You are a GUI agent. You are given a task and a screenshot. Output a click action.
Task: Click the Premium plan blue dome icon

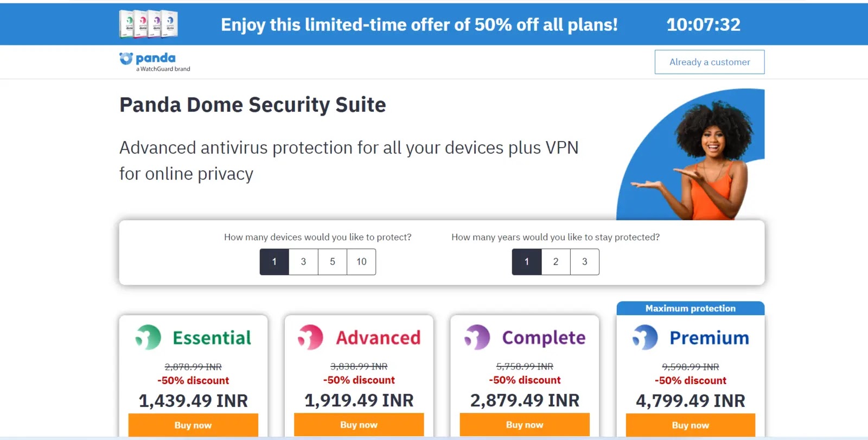coord(644,337)
